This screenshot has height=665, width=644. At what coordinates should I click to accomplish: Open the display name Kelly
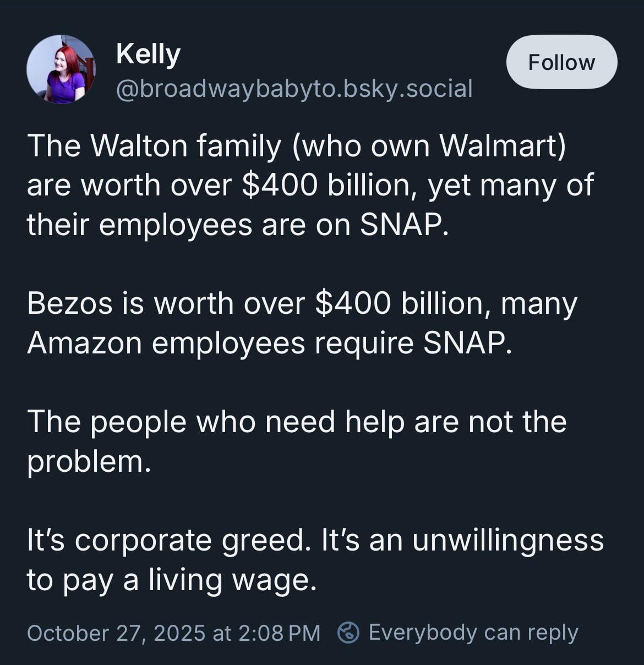pos(148,54)
